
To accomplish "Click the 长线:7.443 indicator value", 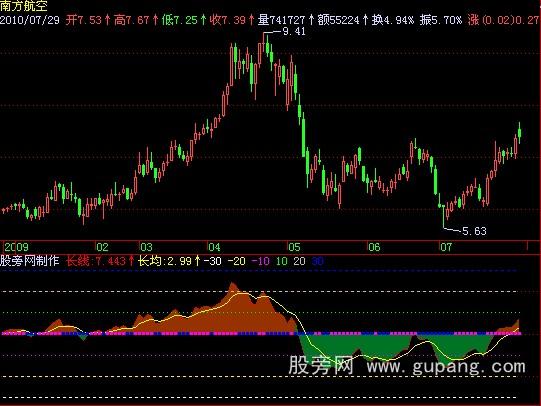I will [x=96, y=261].
